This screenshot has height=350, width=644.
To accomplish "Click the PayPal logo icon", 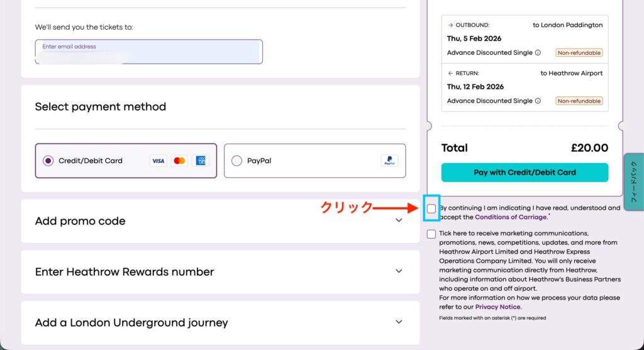I will [389, 161].
